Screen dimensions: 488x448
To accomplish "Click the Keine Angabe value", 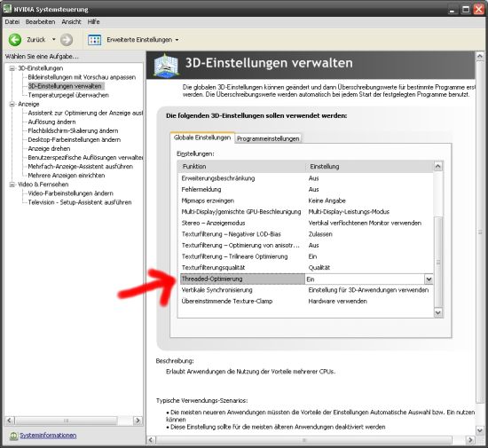I will [327, 200].
